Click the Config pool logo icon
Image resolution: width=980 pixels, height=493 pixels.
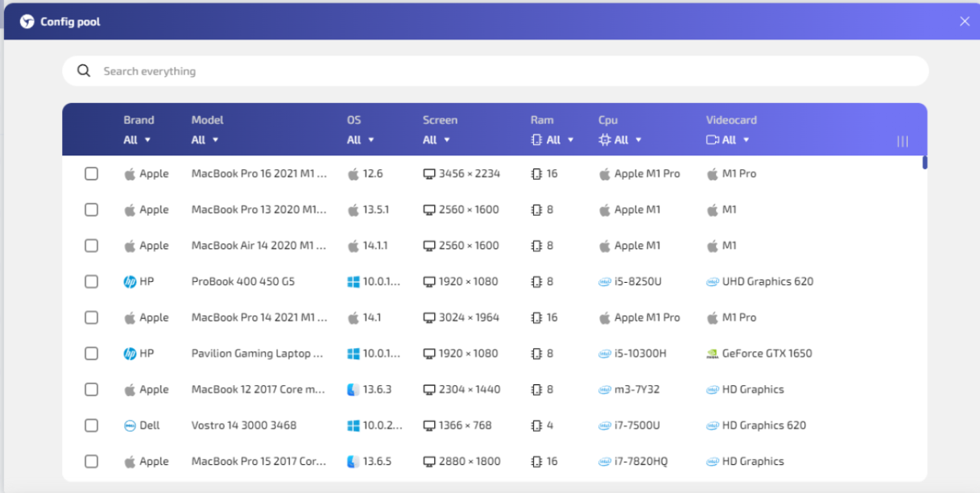27,22
